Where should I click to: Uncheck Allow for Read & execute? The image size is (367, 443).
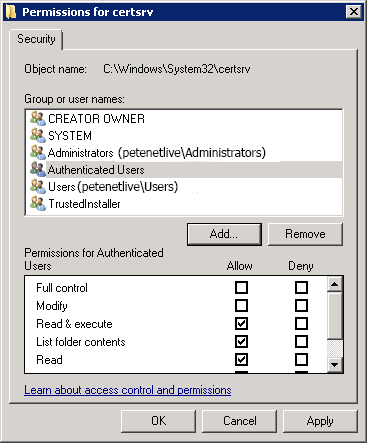[x=241, y=323]
